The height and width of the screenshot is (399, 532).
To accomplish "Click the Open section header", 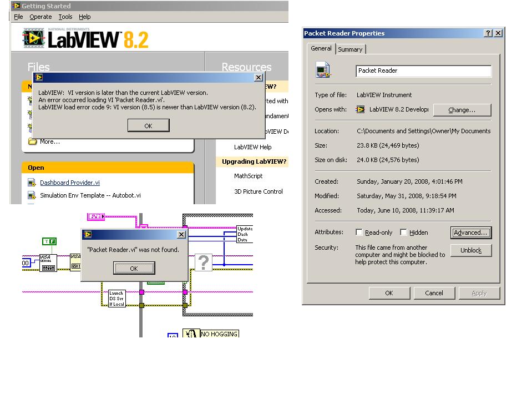I will (108, 168).
